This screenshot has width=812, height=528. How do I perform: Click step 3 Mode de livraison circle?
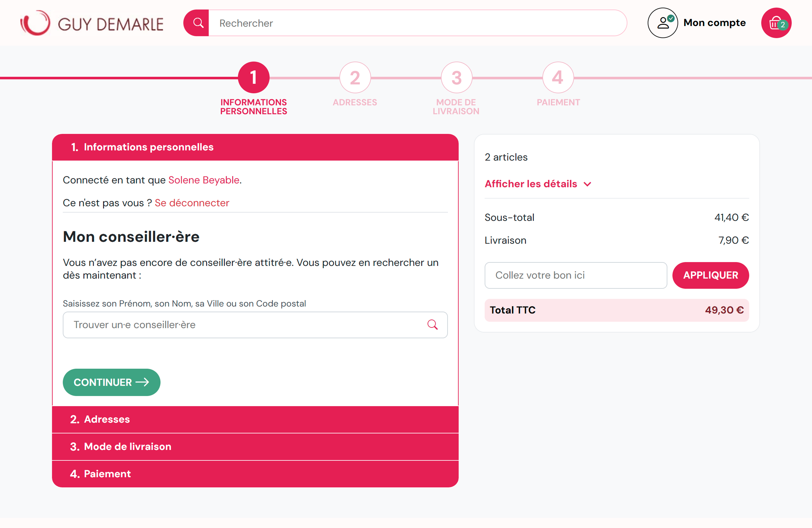point(456,77)
